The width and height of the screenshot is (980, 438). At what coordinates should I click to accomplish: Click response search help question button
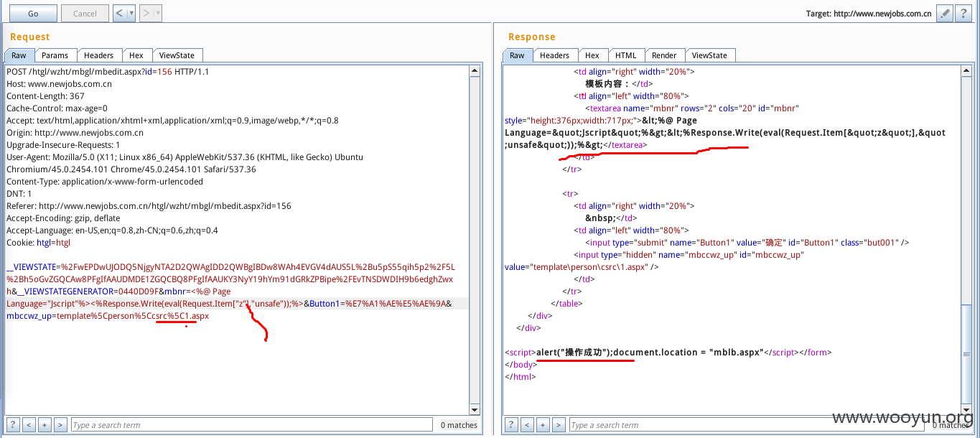click(x=511, y=425)
